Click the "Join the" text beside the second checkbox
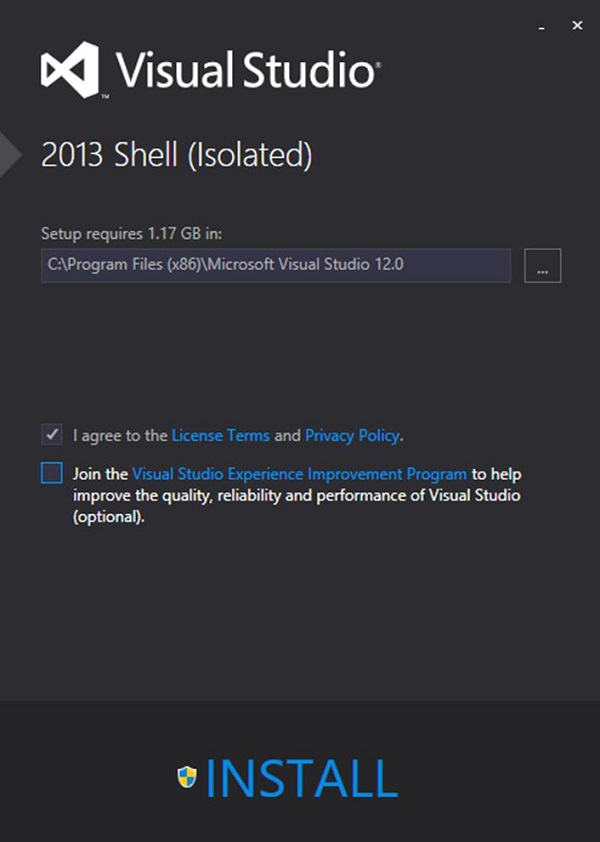The image size is (600, 842). coord(100,474)
